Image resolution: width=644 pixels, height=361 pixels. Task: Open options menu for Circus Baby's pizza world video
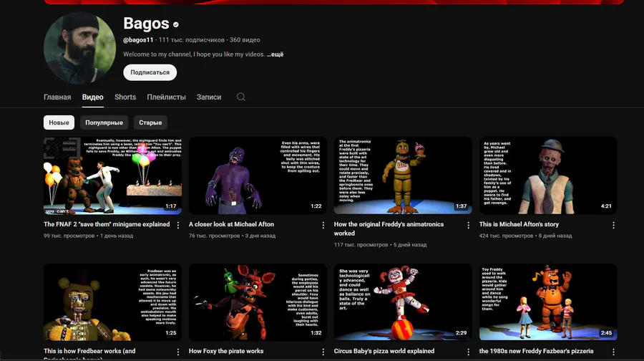(468, 352)
